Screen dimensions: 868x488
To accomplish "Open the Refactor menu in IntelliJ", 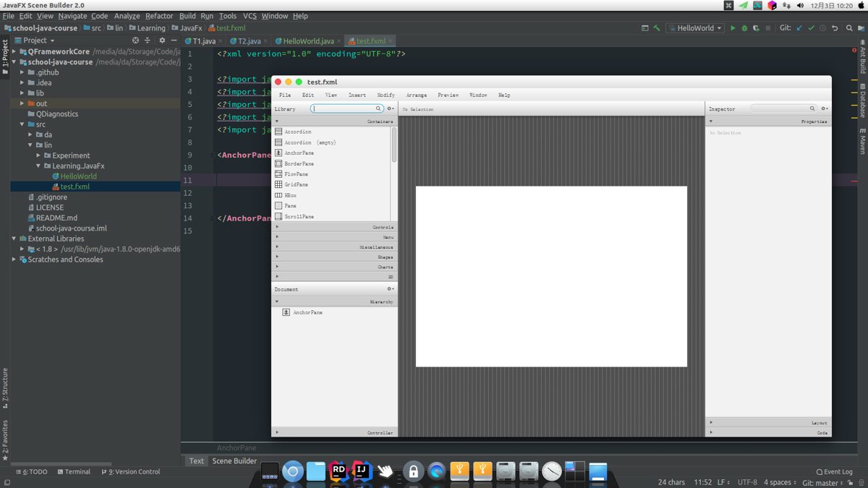I will tap(159, 16).
